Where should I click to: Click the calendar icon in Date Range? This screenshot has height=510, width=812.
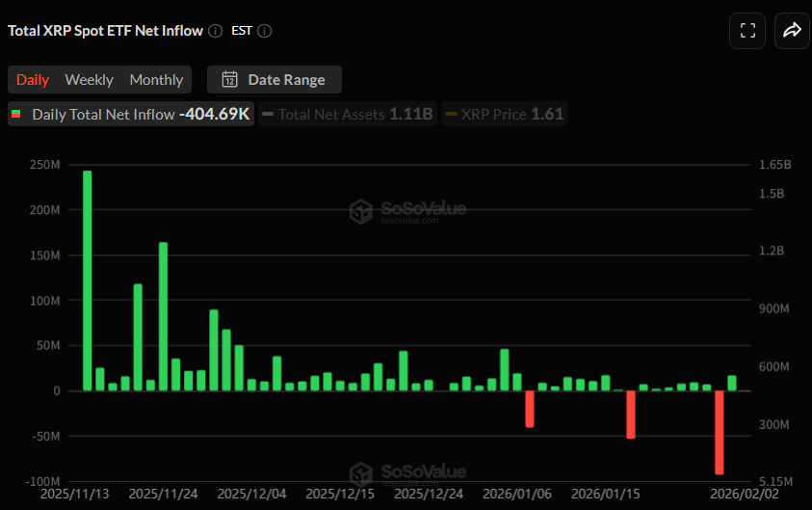229,80
